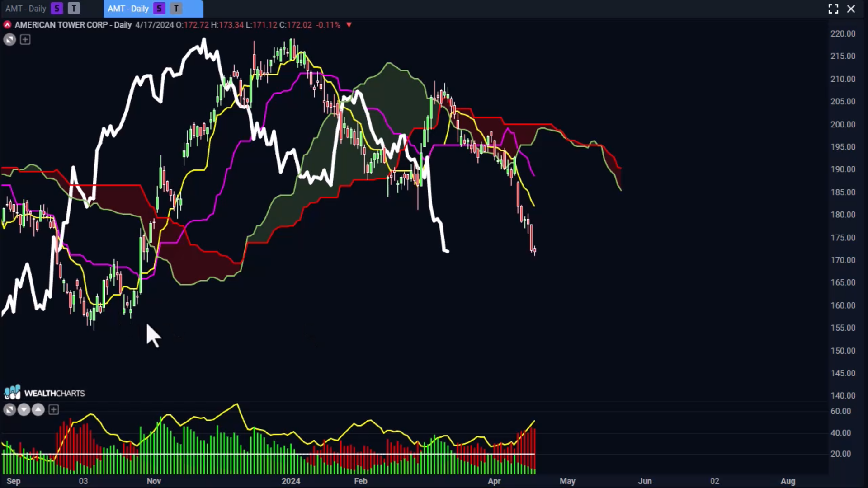Move the indicator panel up

pyautogui.click(x=38, y=410)
